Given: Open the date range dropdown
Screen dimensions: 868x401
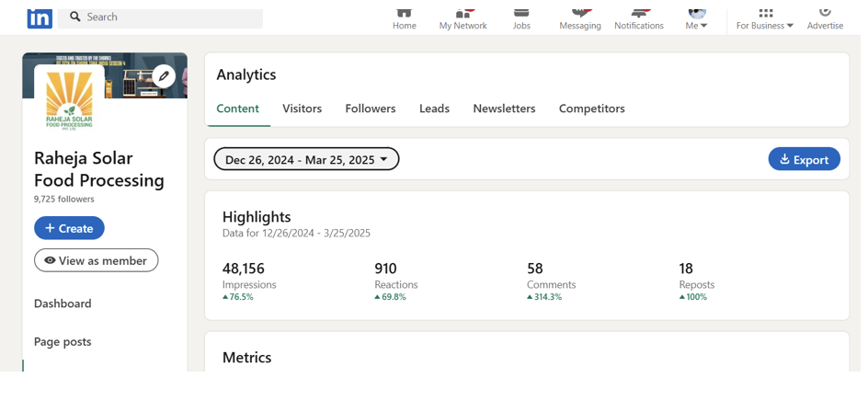Looking at the screenshot, I should 307,159.
